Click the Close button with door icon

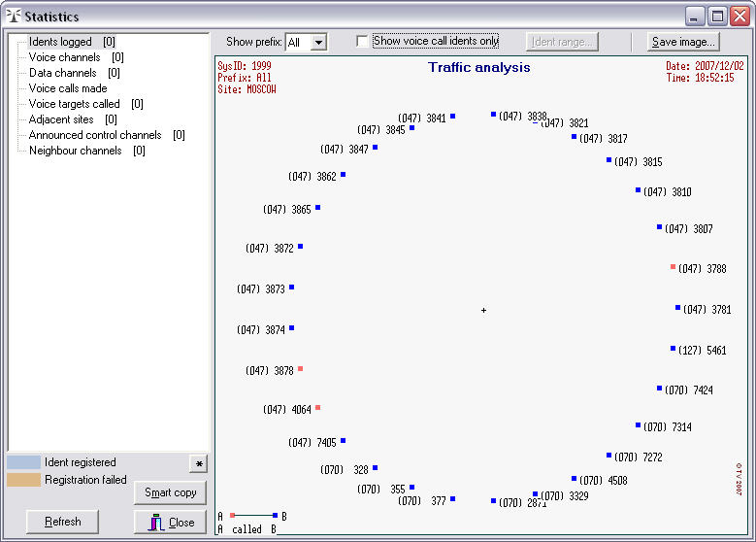pyautogui.click(x=170, y=522)
